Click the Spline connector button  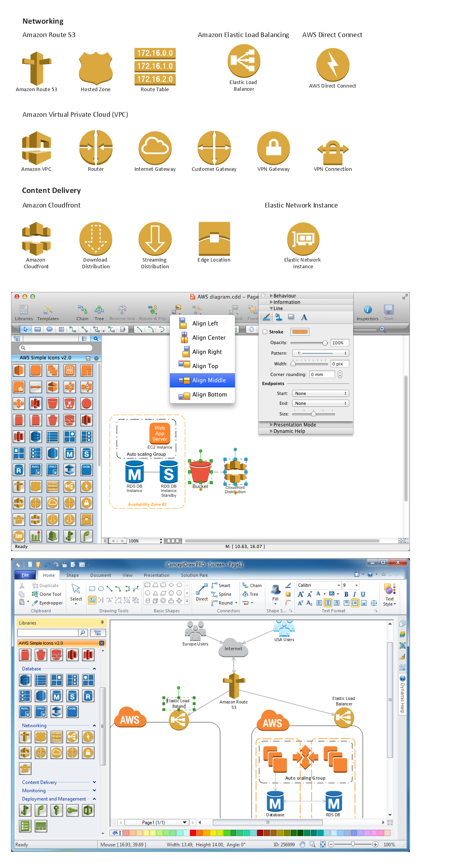tap(222, 594)
